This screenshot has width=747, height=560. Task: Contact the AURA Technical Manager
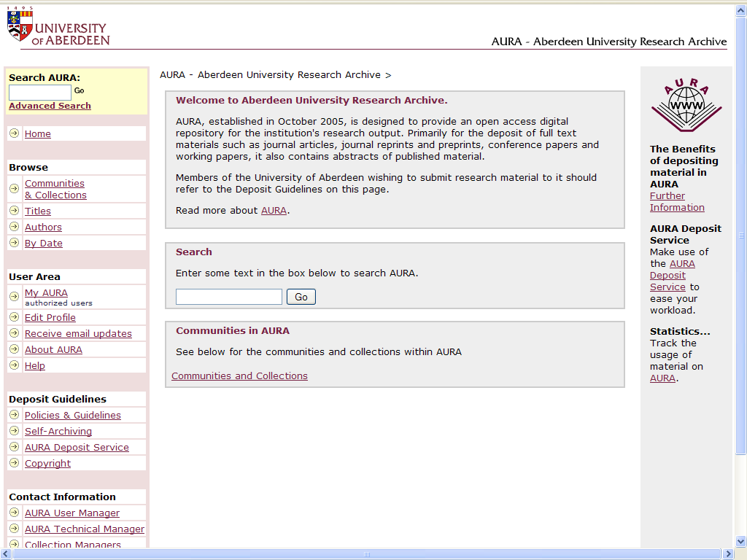point(85,529)
